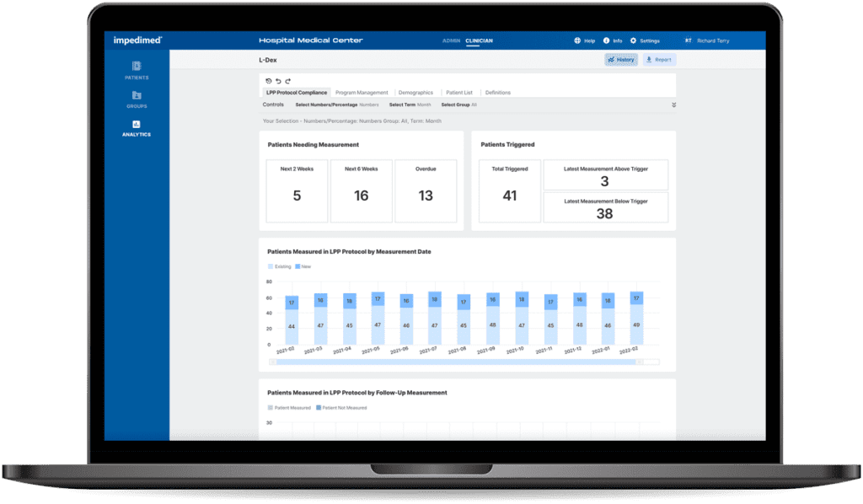Open Settings via the gear icon

pyautogui.click(x=634, y=40)
